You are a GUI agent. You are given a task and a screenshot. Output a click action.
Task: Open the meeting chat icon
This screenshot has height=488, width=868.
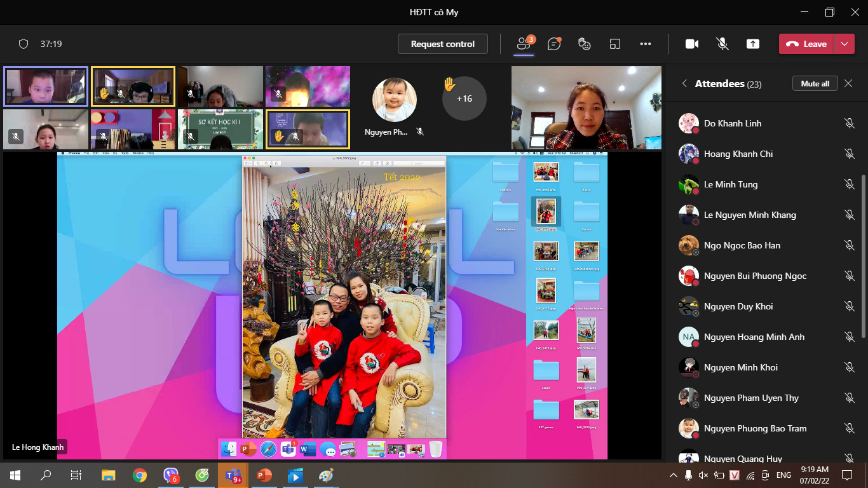(554, 44)
